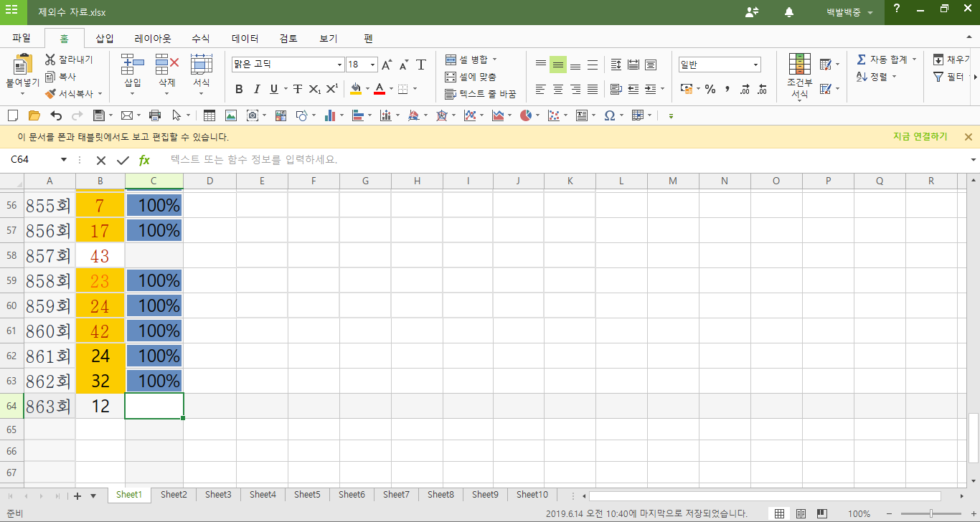
Task: Insert a pie chart from the quick toolbar
Action: point(527,115)
